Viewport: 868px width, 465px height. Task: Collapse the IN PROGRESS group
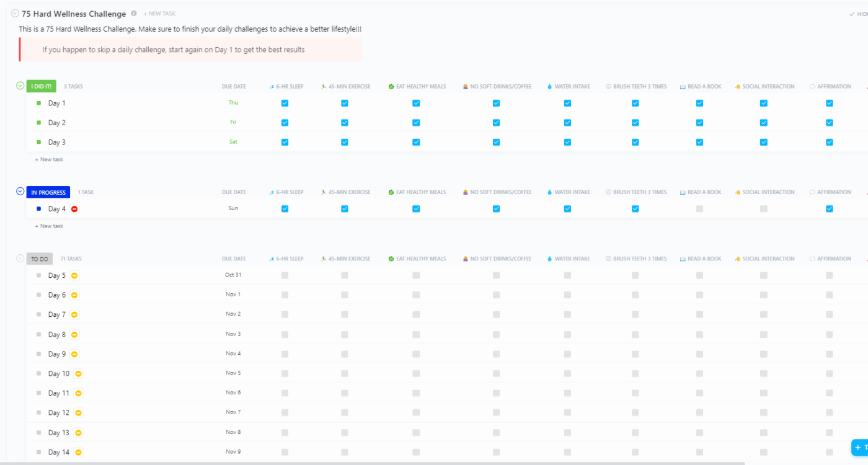(20, 192)
